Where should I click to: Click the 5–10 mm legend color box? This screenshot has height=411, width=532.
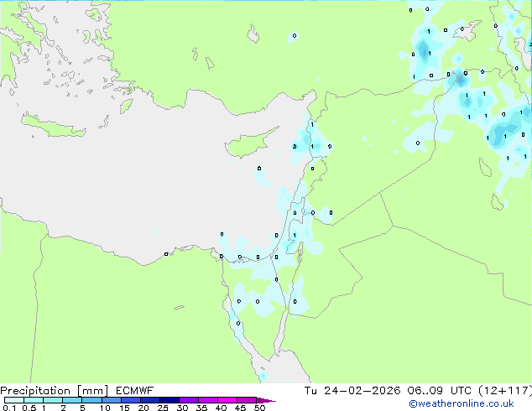[91, 400]
